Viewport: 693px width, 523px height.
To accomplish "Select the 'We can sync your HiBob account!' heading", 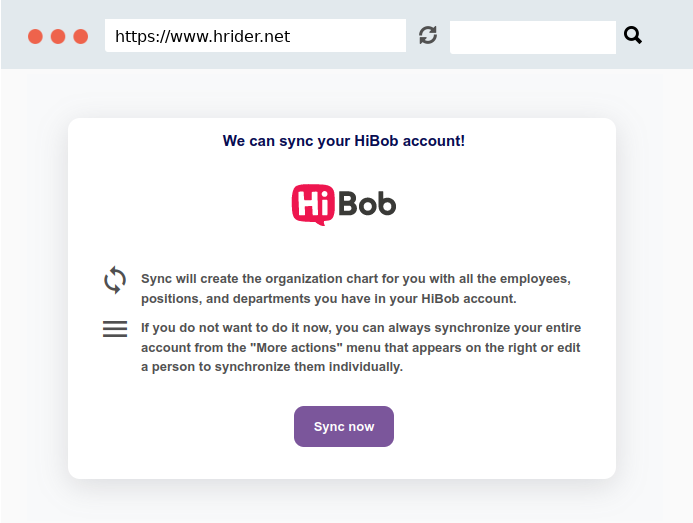I will (x=344, y=141).
